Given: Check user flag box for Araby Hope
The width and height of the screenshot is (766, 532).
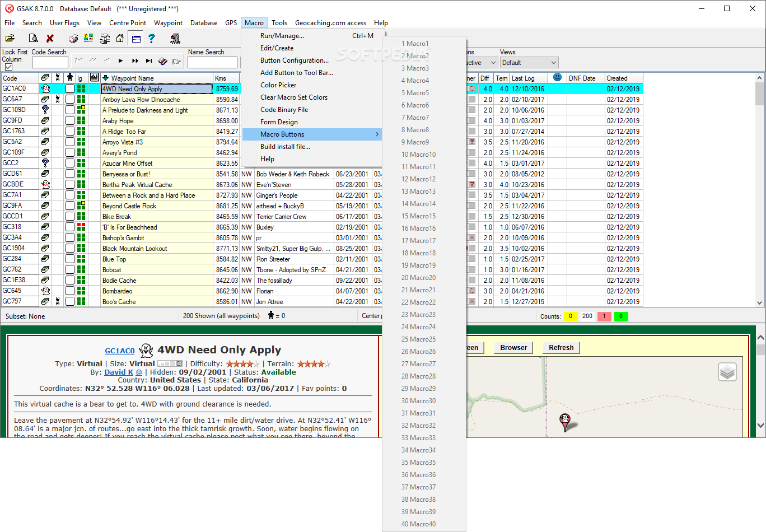Looking at the screenshot, I should click(69, 120).
